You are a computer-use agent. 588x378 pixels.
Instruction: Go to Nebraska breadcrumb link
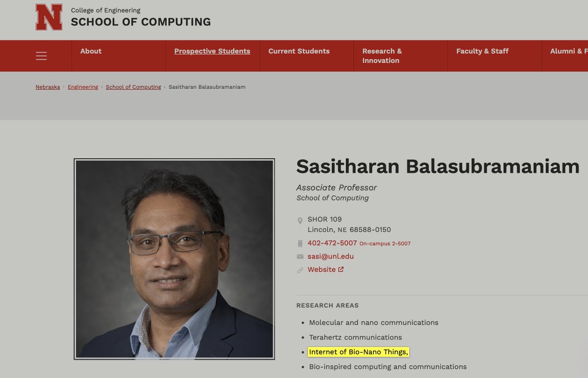point(48,87)
